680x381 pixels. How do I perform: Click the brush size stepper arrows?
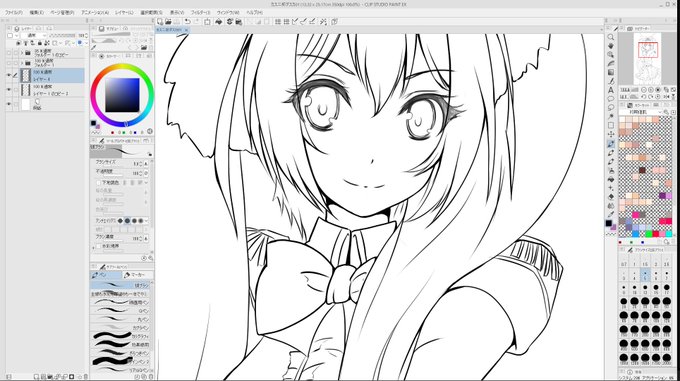[141, 164]
